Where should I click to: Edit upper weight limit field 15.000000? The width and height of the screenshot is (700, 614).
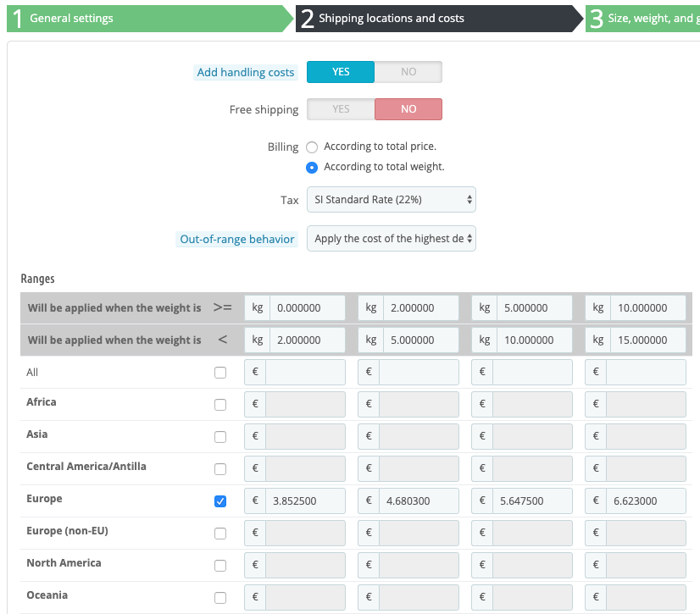point(647,340)
